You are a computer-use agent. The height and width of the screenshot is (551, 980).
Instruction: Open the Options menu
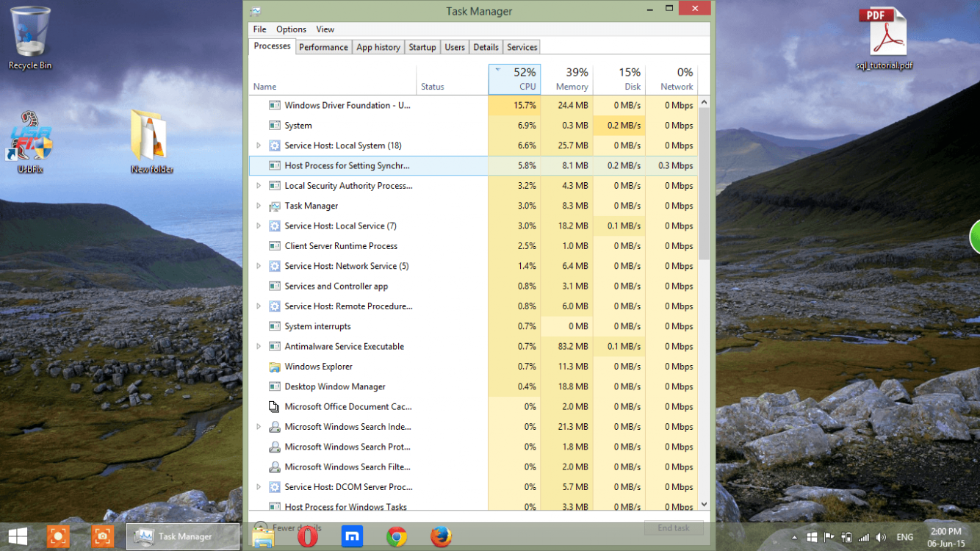point(291,29)
